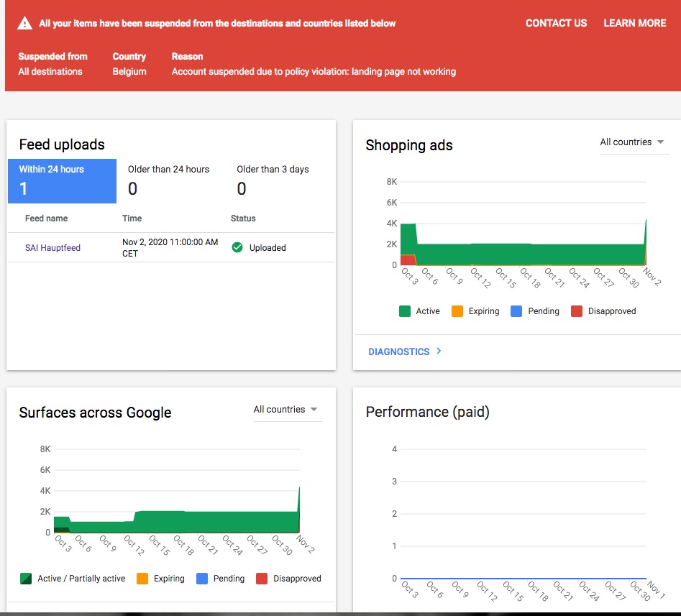Open the SAI Hauptfeed feed link
Screen dimensions: 681x616
pos(52,248)
